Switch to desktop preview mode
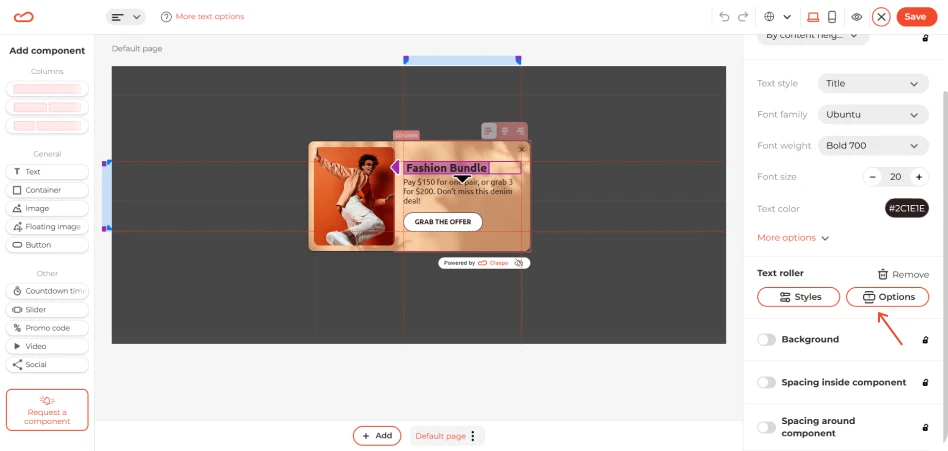The image size is (948, 451). [813, 17]
